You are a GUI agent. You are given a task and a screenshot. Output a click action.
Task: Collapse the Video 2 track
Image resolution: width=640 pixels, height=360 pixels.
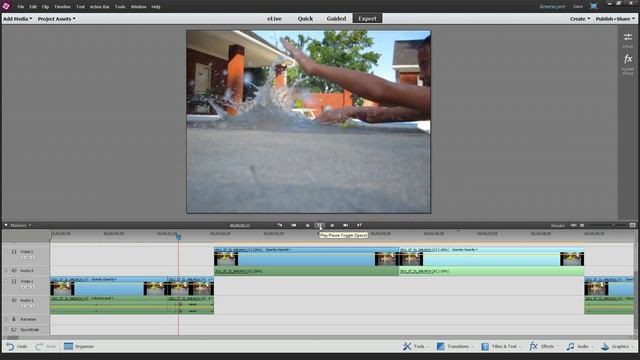(6, 251)
